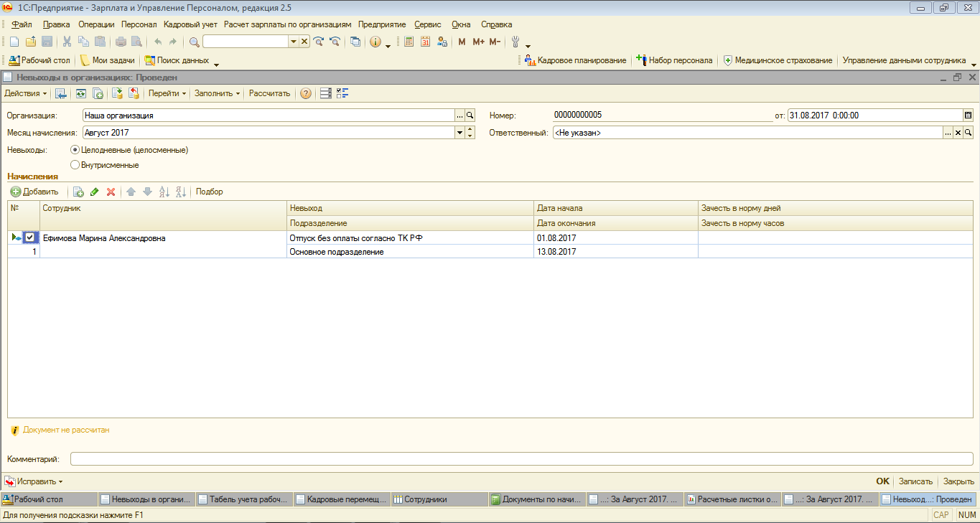980x523 pixels.
Task: Click the red X delete row icon
Action: [x=111, y=192]
